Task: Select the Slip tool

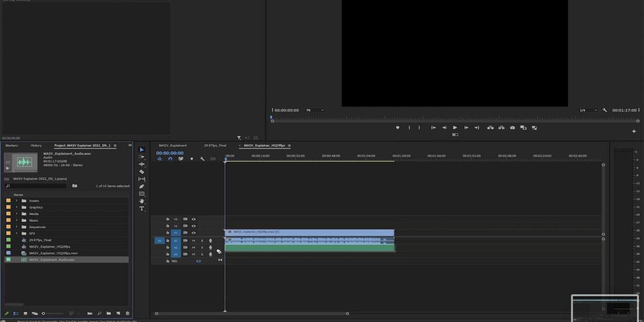Action: [142, 179]
